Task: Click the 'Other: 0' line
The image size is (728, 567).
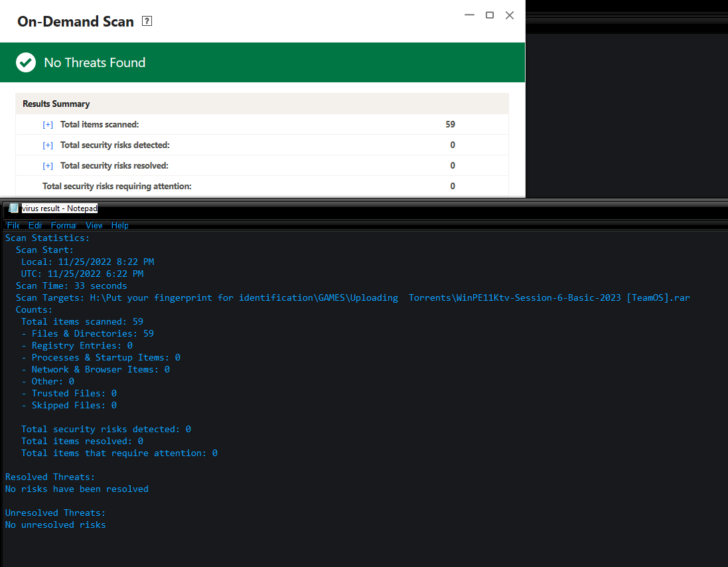Action: click(48, 381)
